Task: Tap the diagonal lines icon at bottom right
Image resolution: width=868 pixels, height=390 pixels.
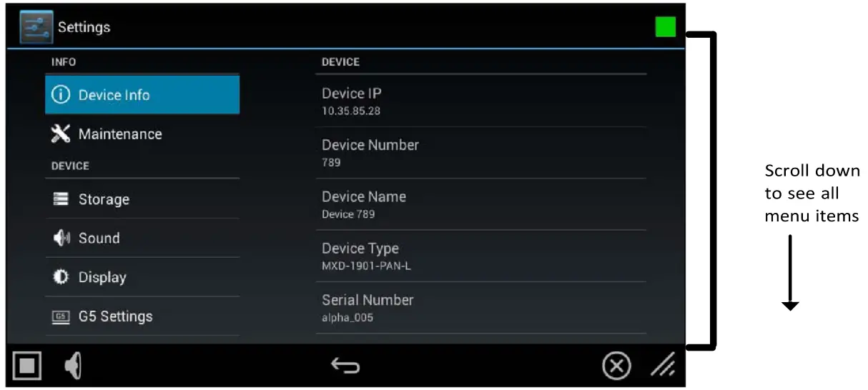Action: pos(663,366)
